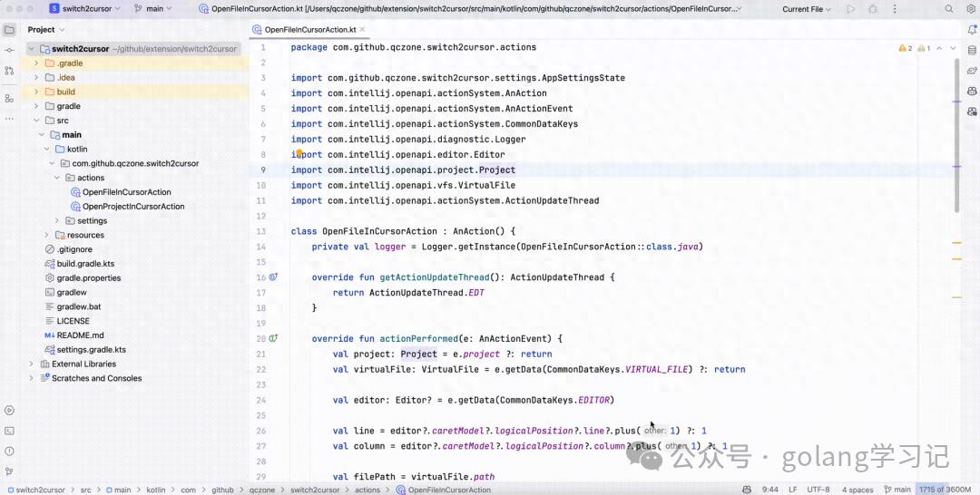Select settings.gradle.kts file
Image resolution: width=980 pixels, height=495 pixels.
(92, 350)
